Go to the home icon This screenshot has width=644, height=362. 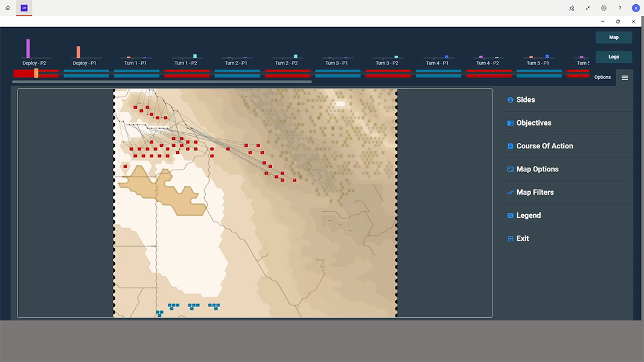(8, 8)
